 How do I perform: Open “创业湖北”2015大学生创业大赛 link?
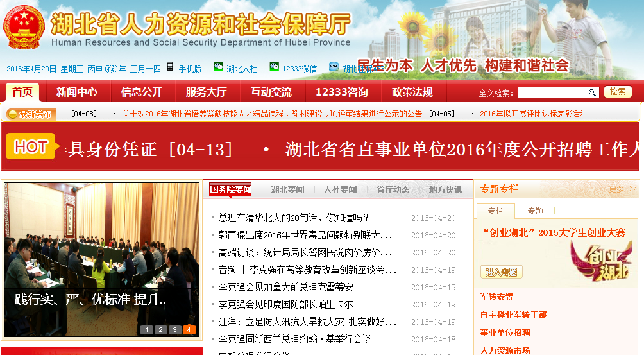(x=554, y=232)
